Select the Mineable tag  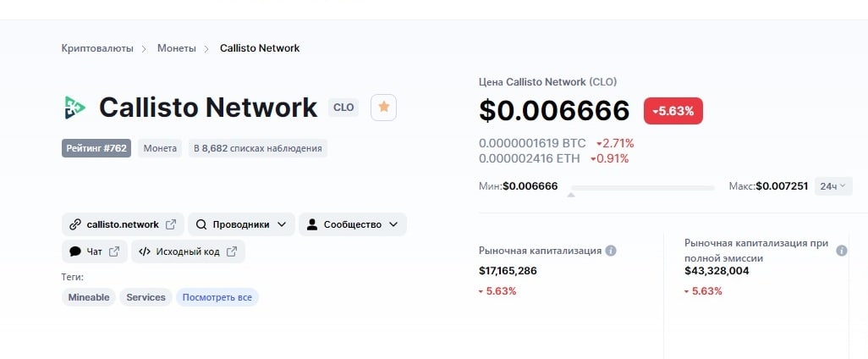click(x=89, y=297)
